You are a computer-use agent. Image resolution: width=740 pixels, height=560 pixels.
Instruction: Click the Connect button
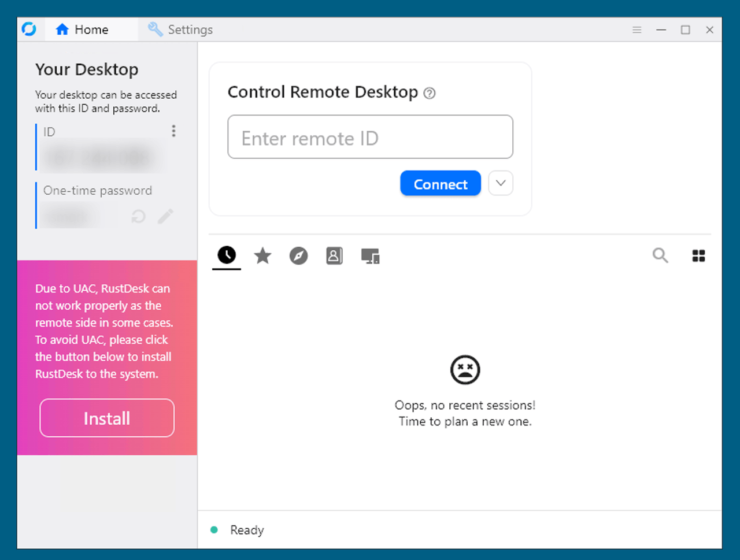pyautogui.click(x=441, y=184)
